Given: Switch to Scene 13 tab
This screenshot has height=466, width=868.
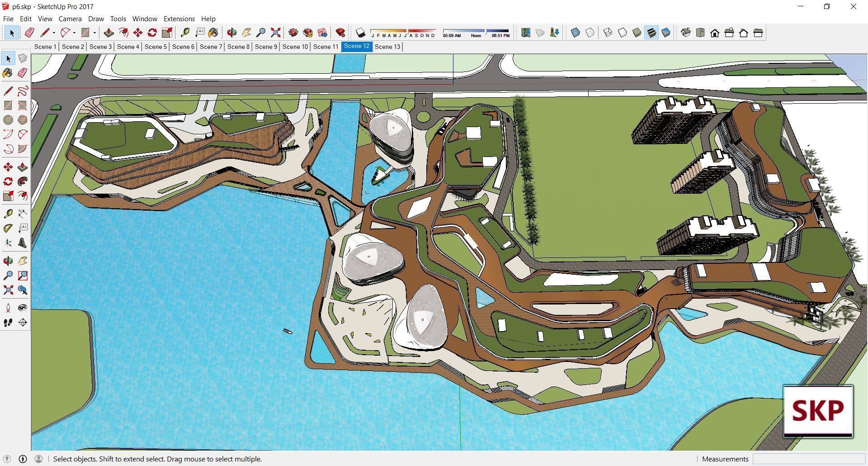Looking at the screenshot, I should point(387,47).
